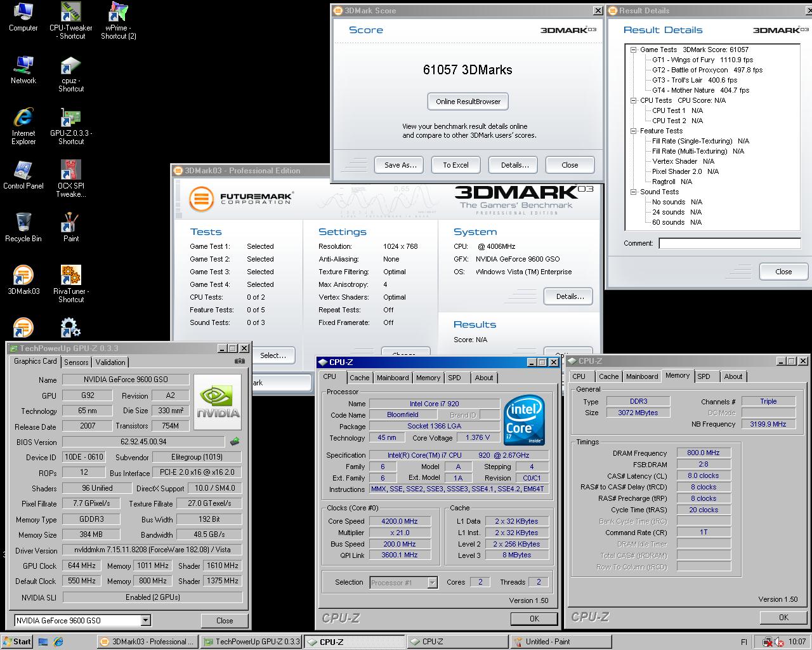Open the SPD tab in CPU-Z Memory window
This screenshot has height=650, width=812.
pyautogui.click(x=704, y=376)
